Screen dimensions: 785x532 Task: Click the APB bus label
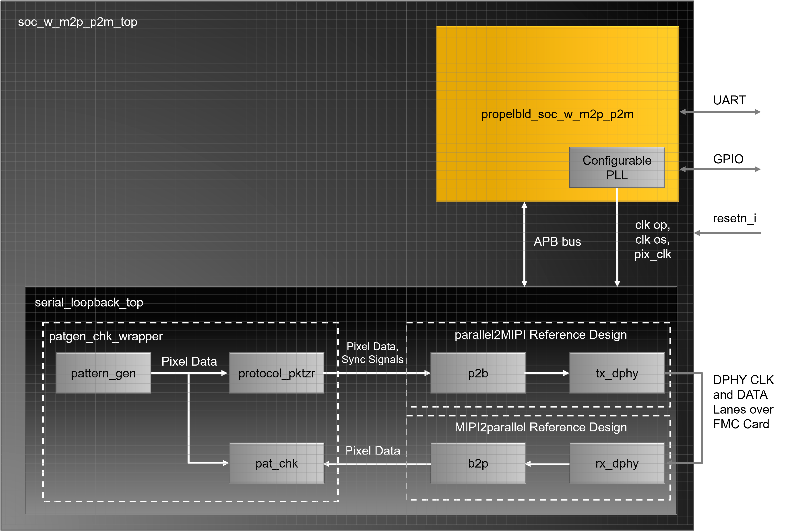pyautogui.click(x=557, y=242)
